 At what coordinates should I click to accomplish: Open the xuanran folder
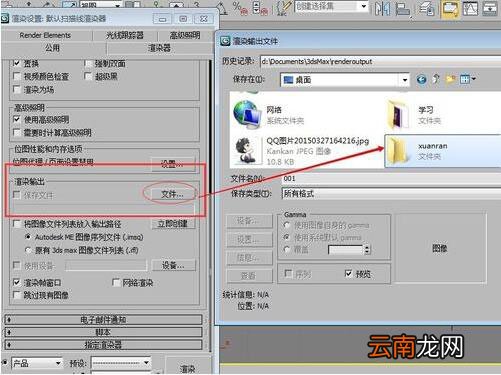tap(443, 151)
